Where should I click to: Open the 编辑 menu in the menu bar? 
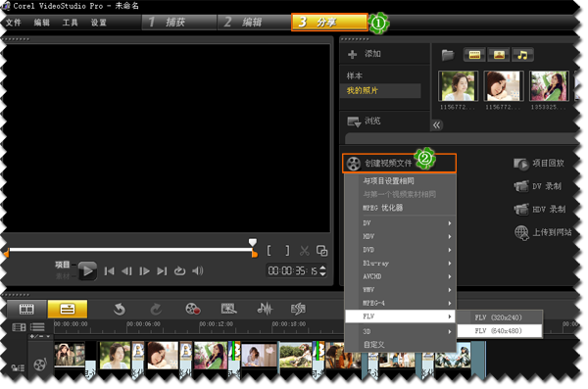(41, 23)
